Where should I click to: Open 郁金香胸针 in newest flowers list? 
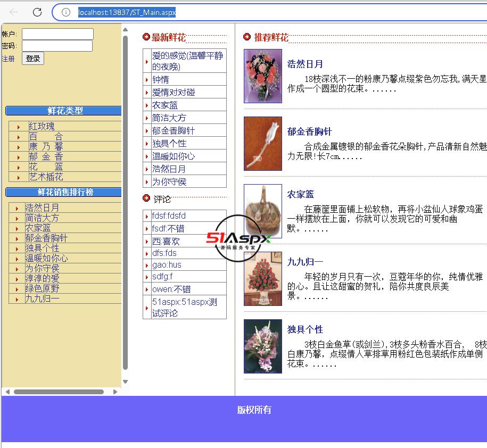[174, 130]
